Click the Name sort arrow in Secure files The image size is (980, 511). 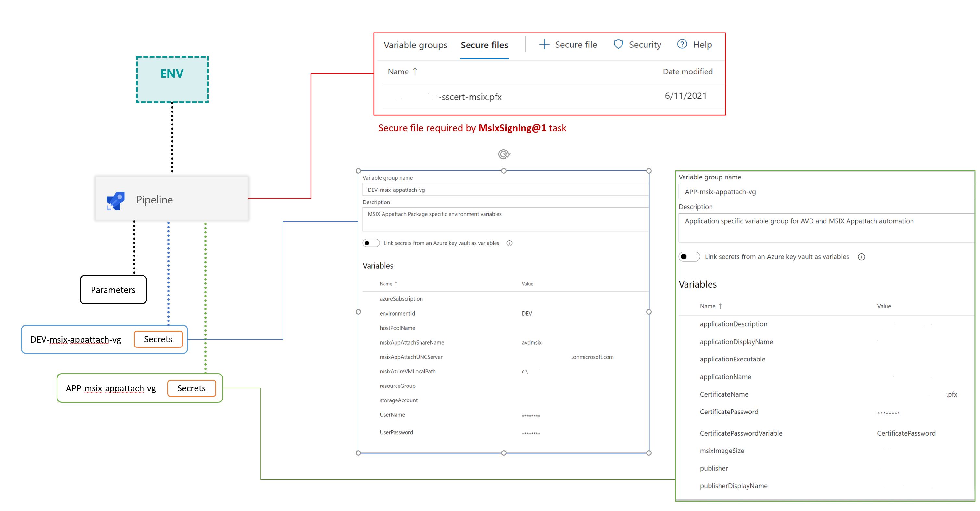pos(415,72)
